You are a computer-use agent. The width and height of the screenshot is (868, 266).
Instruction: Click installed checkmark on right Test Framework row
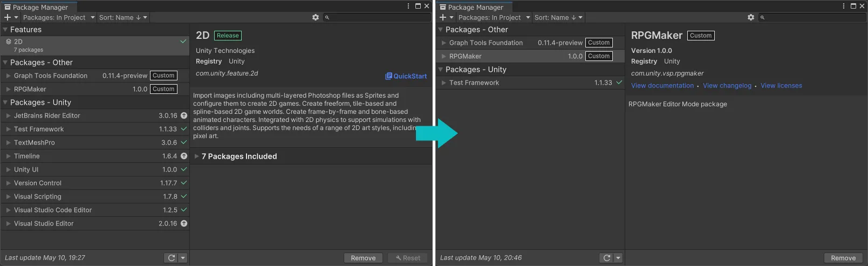click(619, 83)
